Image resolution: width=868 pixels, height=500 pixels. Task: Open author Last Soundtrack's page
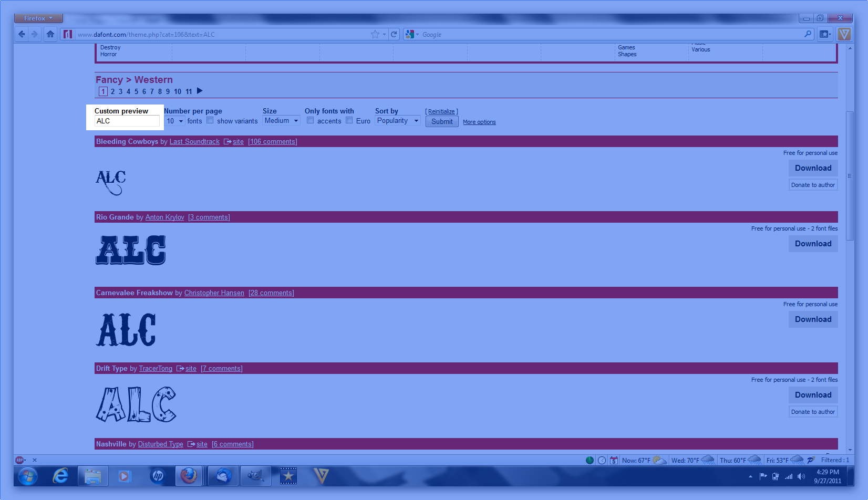194,142
